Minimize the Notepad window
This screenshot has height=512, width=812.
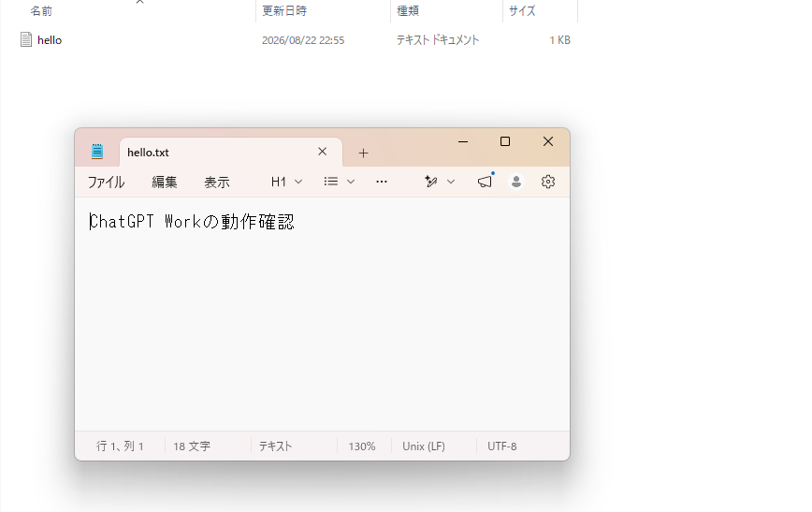click(463, 141)
